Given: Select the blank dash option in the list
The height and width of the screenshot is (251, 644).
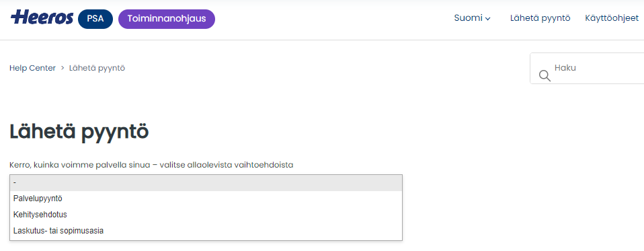Looking at the screenshot, I should (206, 183).
